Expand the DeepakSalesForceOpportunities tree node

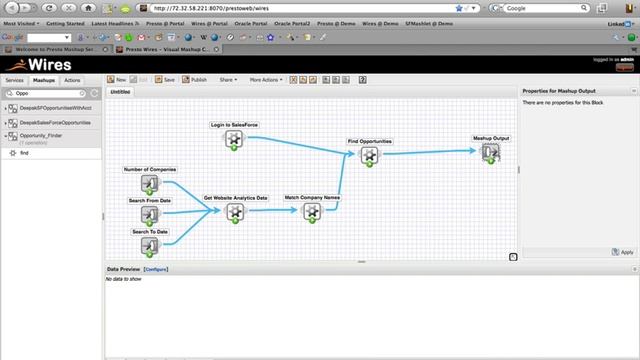pos(5,123)
